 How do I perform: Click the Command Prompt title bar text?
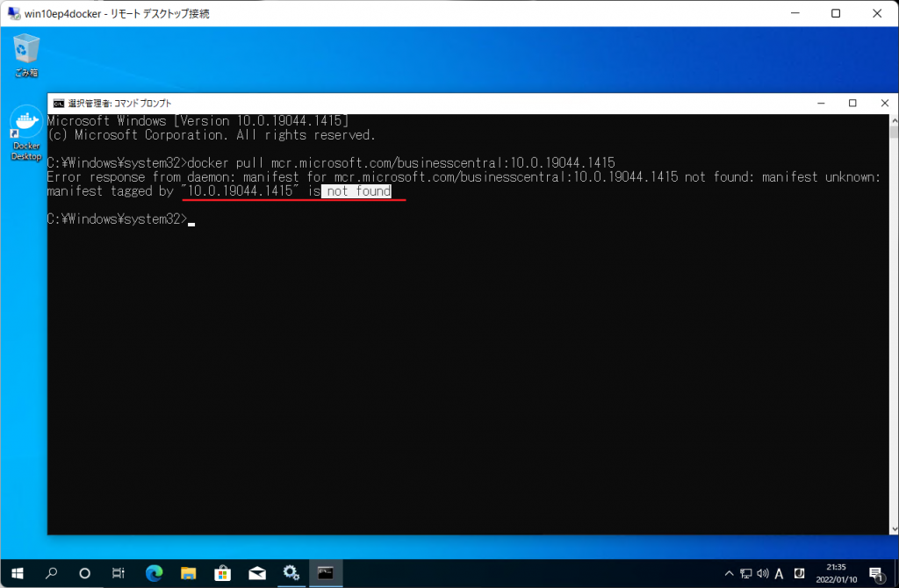pos(119,104)
